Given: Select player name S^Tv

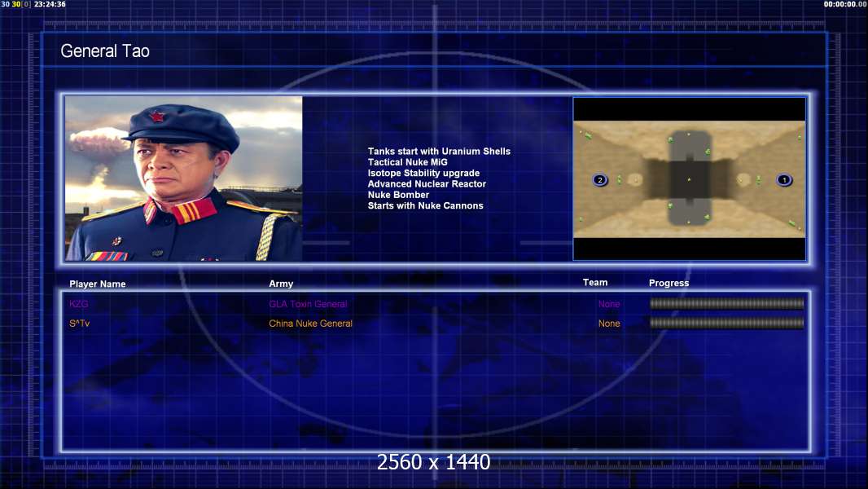Looking at the screenshot, I should 80,324.
